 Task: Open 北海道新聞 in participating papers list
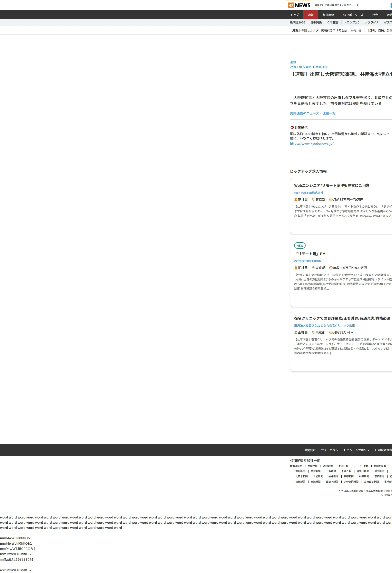(x=296, y=466)
